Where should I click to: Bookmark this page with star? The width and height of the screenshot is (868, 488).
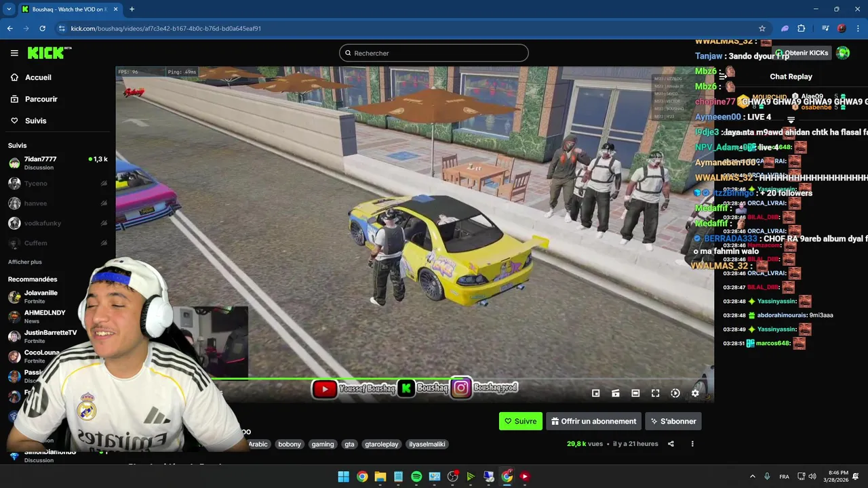point(762,28)
